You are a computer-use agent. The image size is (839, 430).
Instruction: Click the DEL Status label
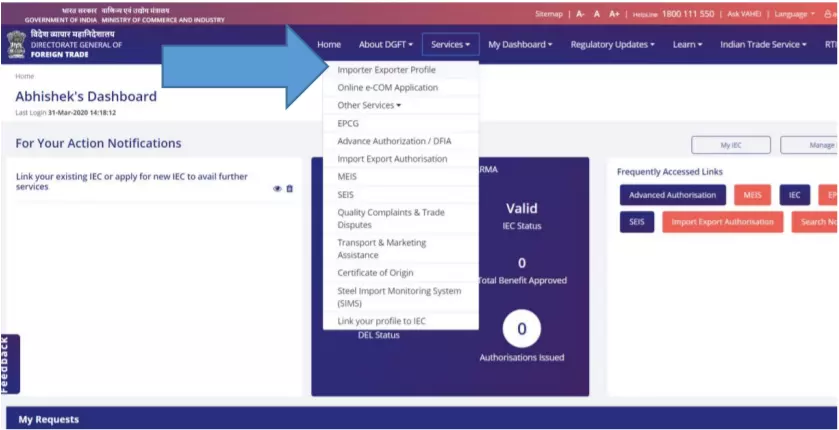pos(379,335)
